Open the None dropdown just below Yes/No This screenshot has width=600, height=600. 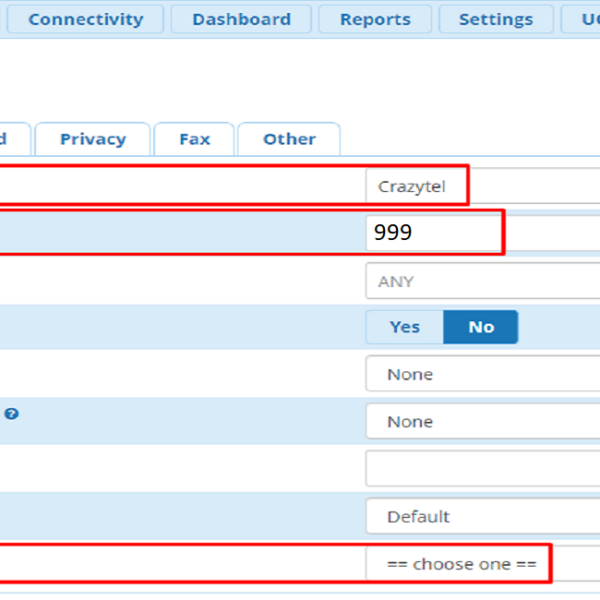click(x=482, y=374)
